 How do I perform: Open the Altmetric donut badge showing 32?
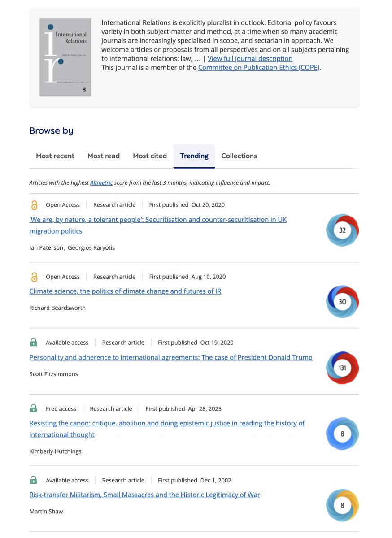tap(342, 230)
